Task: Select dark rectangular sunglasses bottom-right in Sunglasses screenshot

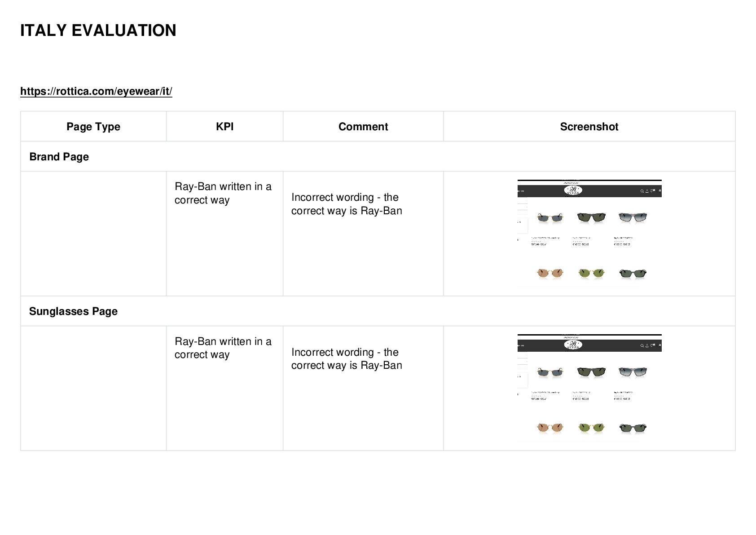Action: tap(633, 428)
